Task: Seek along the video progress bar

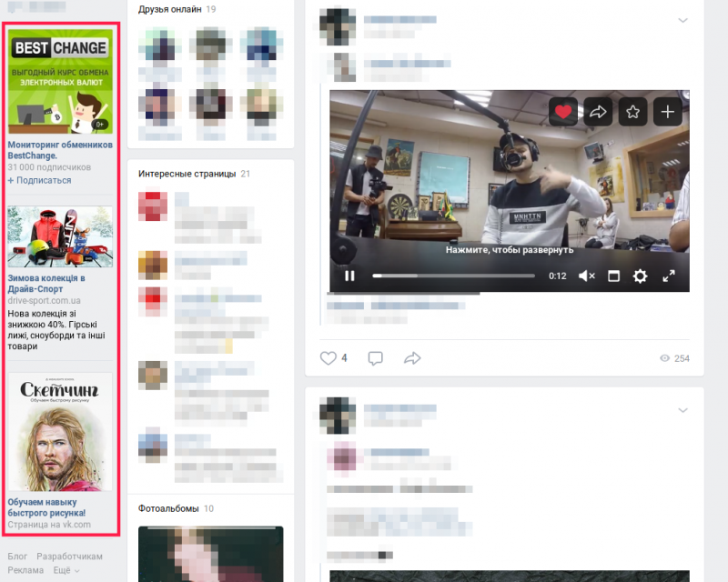Action: click(x=453, y=276)
